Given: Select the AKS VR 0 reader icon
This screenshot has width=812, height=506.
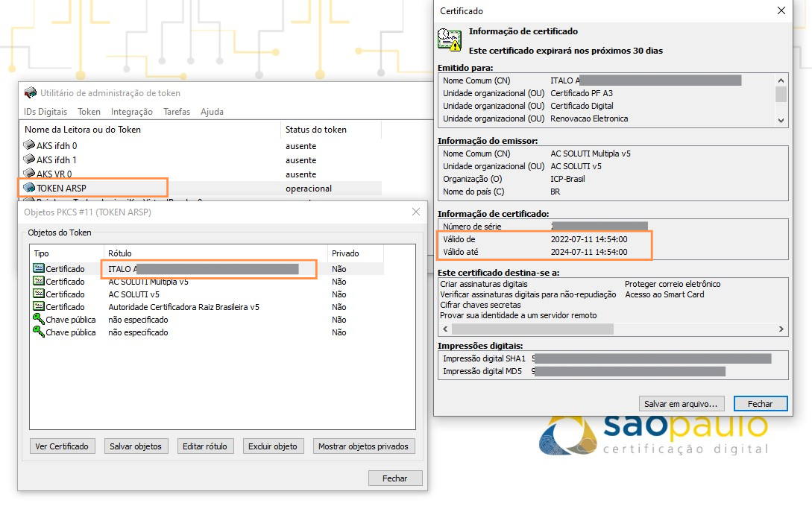Looking at the screenshot, I should (x=29, y=174).
